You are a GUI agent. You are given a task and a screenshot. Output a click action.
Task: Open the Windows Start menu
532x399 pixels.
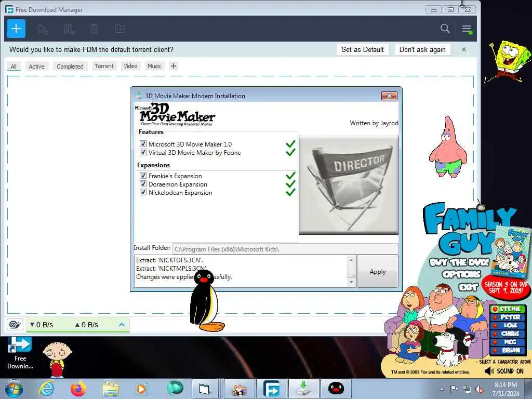14,389
